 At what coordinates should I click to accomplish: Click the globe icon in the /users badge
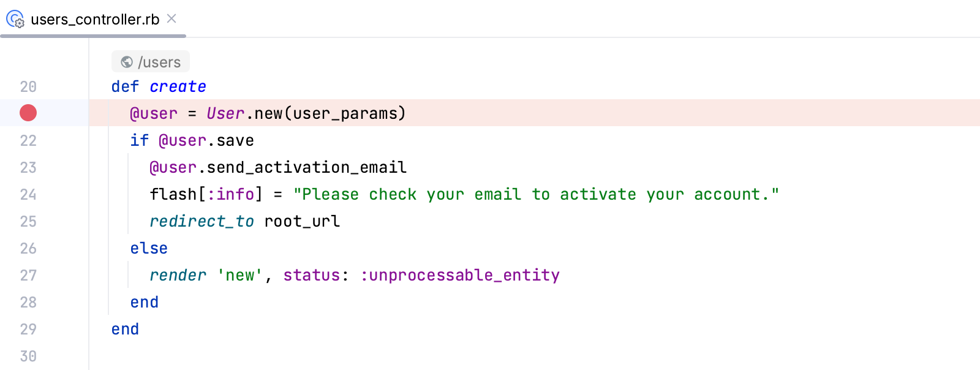125,61
